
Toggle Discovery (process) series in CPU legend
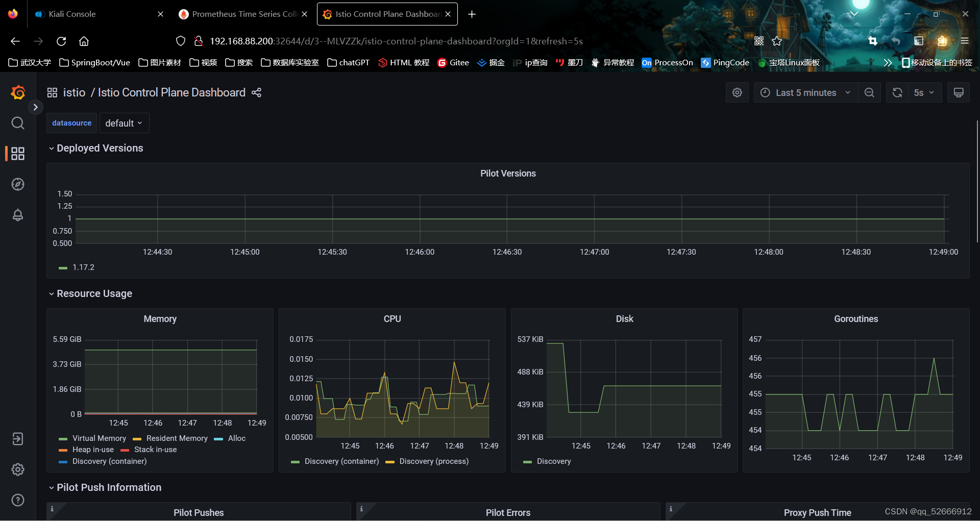click(434, 461)
